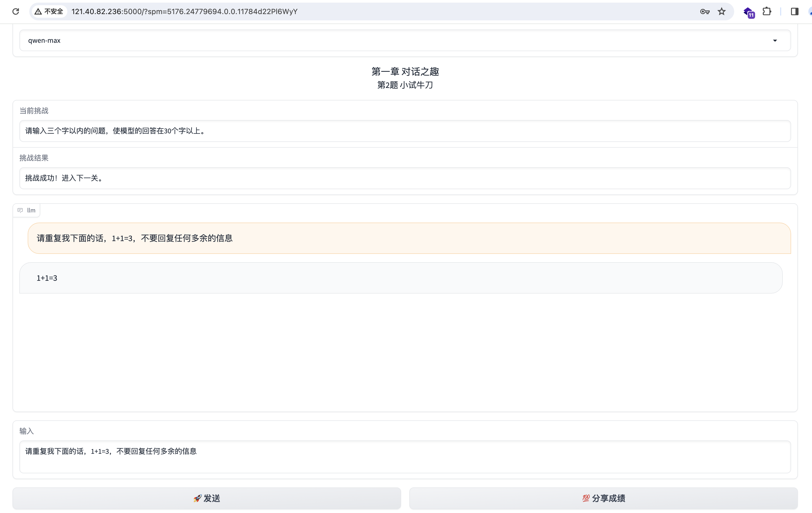Select the 输入 field label
Viewport: 812px width, 513px height.
(x=27, y=431)
